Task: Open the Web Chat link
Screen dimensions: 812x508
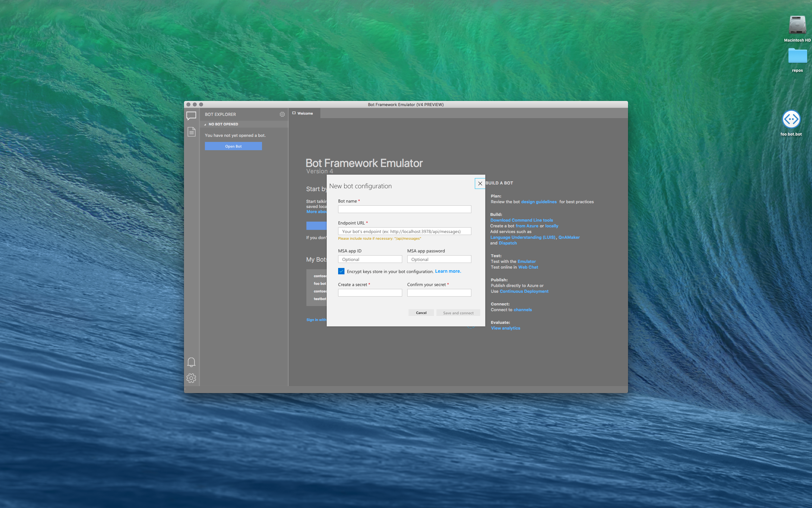Action: tap(528, 267)
